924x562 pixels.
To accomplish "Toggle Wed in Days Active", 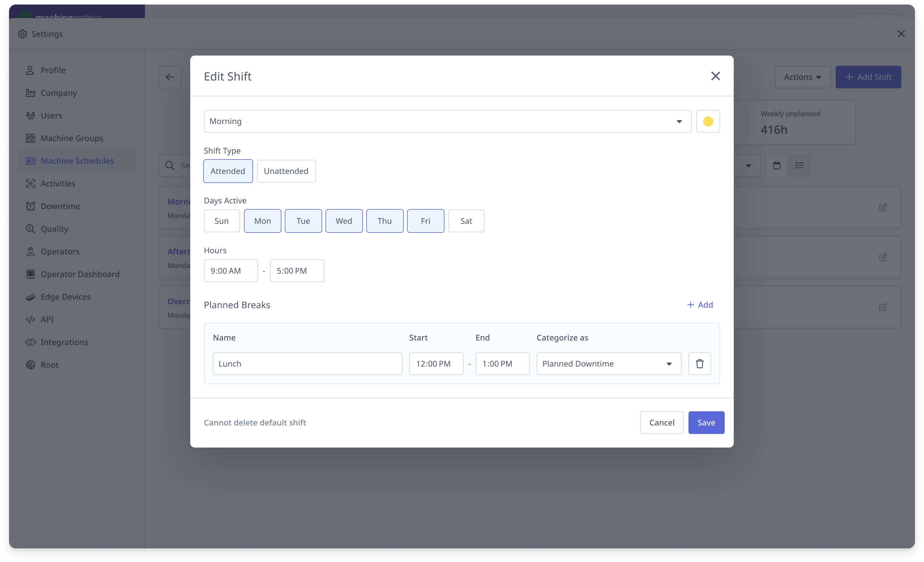I will pyautogui.click(x=344, y=221).
